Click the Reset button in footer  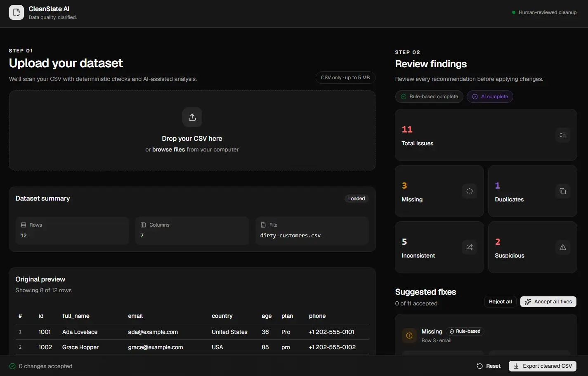[x=489, y=366]
